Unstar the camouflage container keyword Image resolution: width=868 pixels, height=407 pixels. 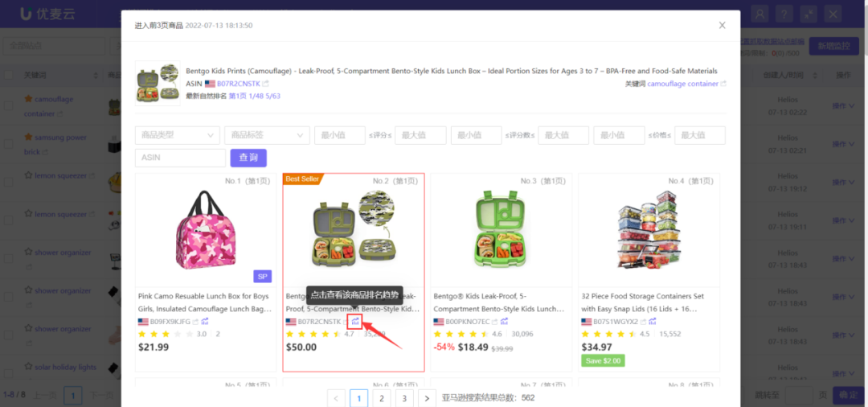[x=27, y=99]
